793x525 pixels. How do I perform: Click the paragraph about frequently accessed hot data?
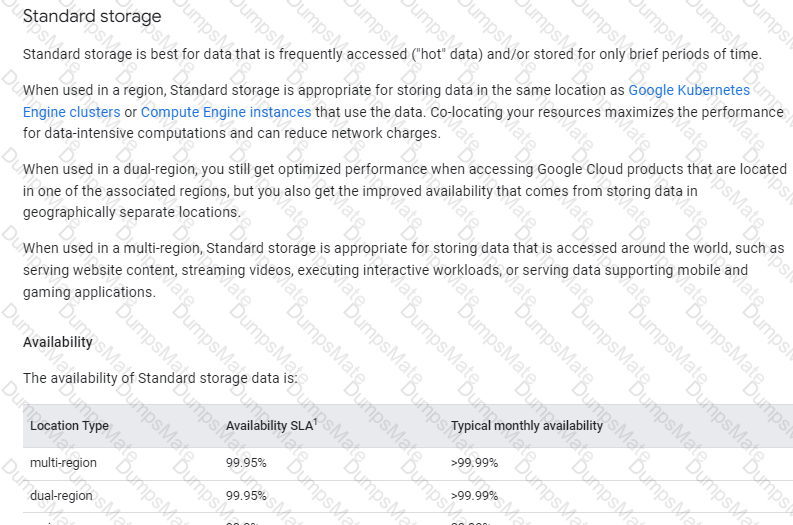pos(392,54)
